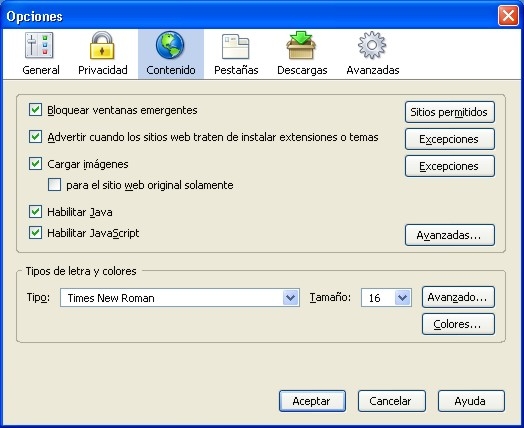Toggle Advertir cuando sitios instalen extensiones checkbox
524x428 pixels.
pos(35,137)
